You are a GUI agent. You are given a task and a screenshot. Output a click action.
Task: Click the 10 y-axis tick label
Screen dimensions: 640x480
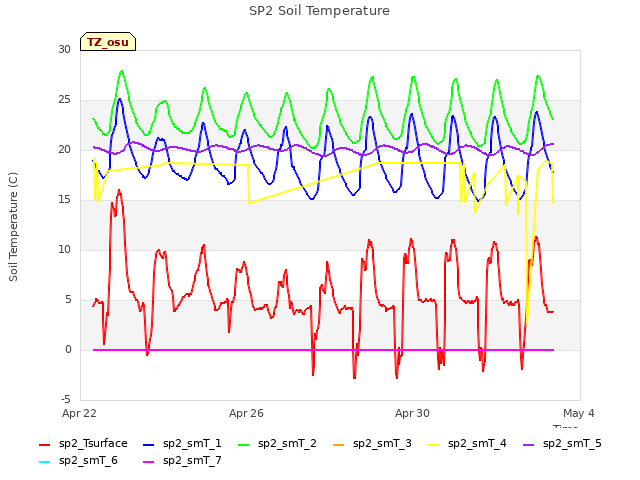pos(64,249)
